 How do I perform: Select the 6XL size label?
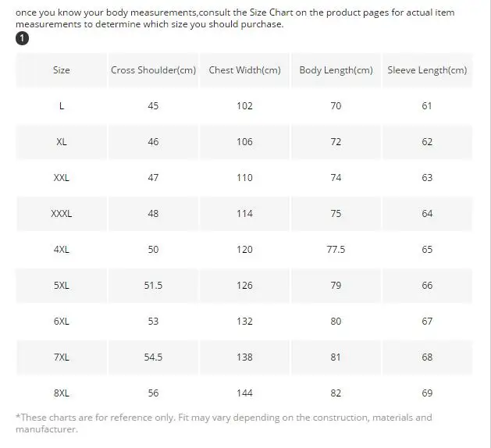62,322
